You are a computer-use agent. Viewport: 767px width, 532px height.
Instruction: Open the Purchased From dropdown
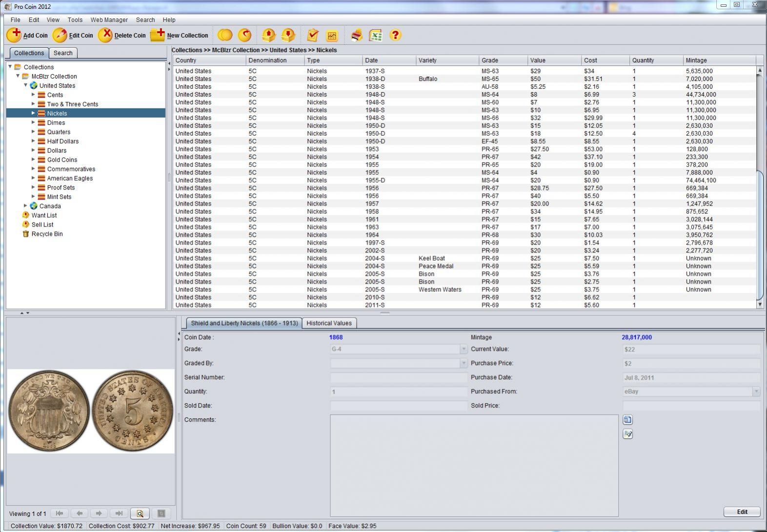[x=756, y=391]
